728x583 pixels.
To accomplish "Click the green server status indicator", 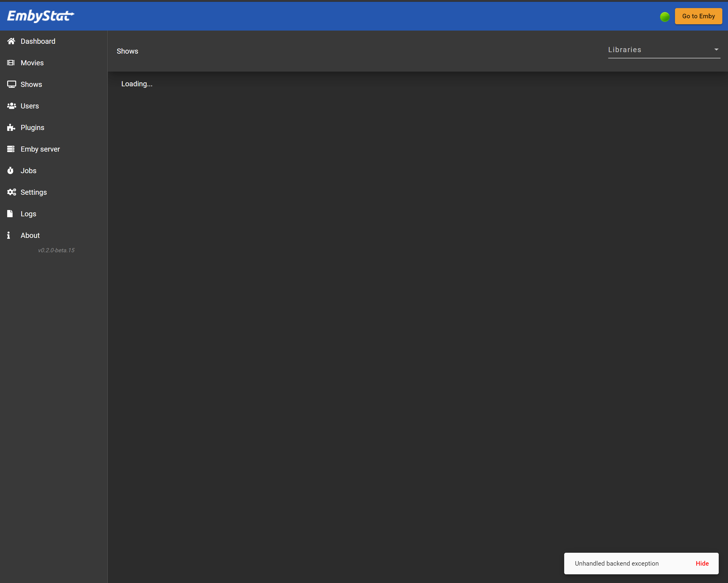I will click(665, 16).
